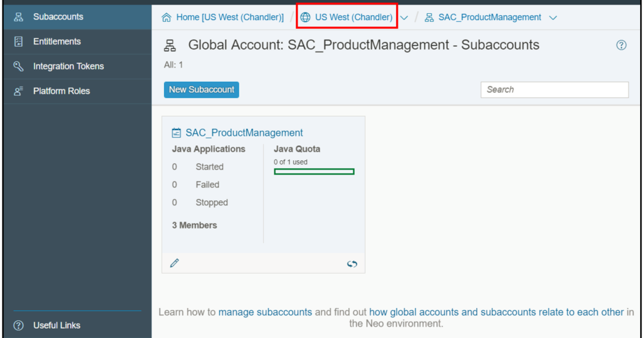
Task: Click the Integration Tokens key icon
Action: [x=19, y=66]
